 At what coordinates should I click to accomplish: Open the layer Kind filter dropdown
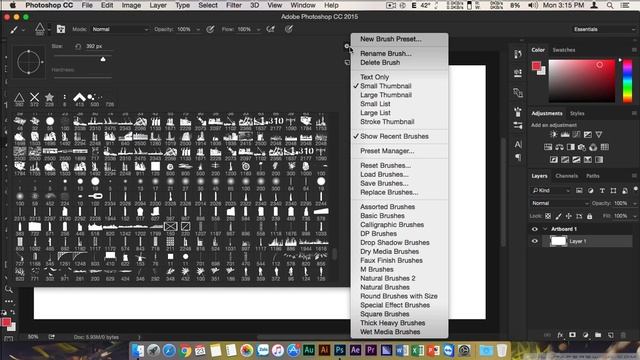point(551,191)
